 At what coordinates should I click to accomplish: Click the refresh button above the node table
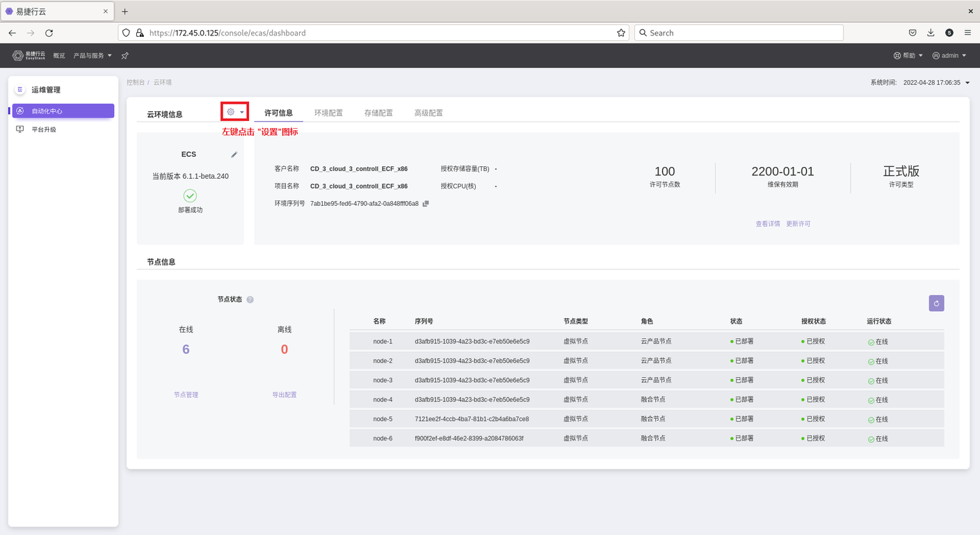(x=936, y=303)
